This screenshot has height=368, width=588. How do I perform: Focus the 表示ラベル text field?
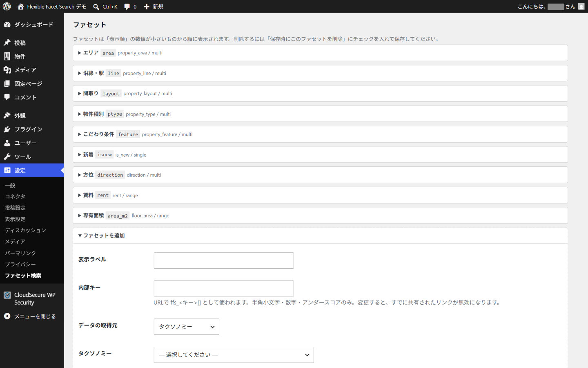coord(224,260)
